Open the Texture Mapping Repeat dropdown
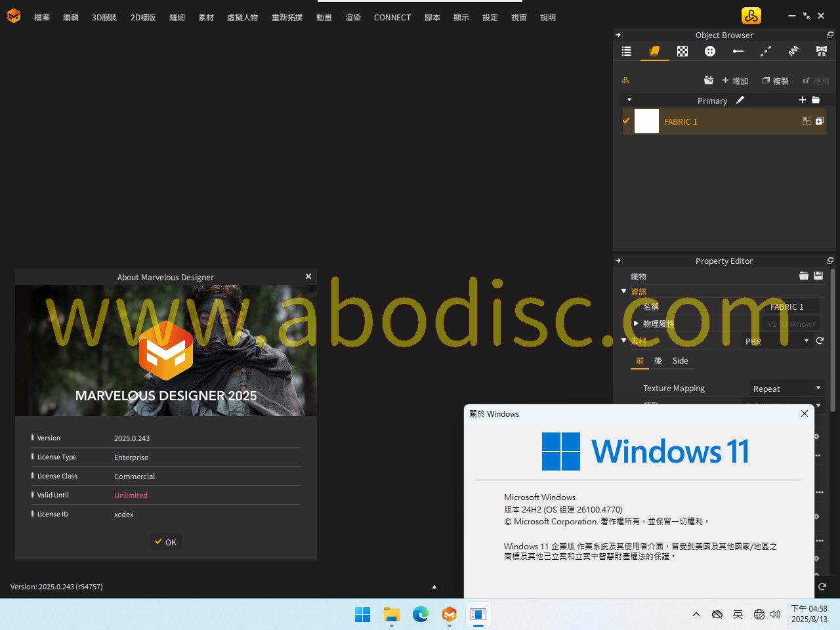840x630 pixels. pos(787,388)
